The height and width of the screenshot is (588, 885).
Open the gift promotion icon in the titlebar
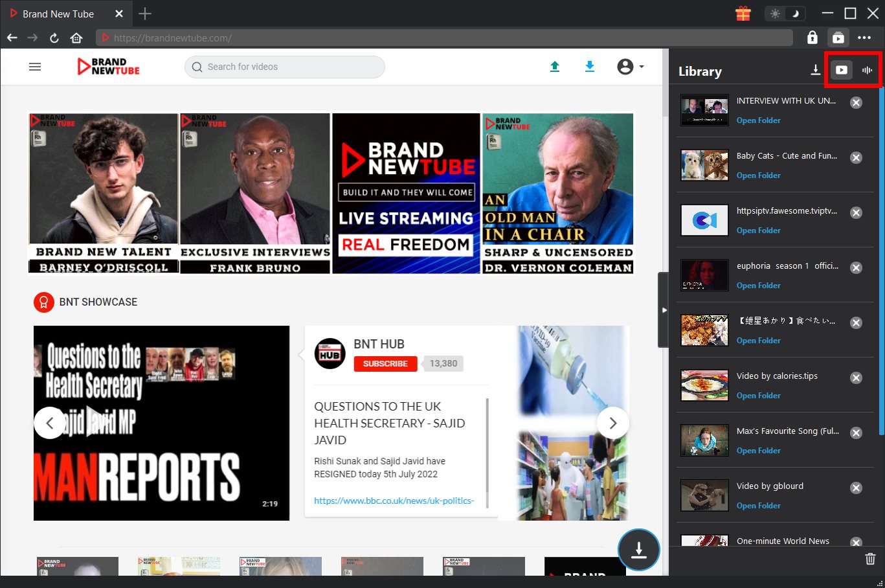point(743,13)
